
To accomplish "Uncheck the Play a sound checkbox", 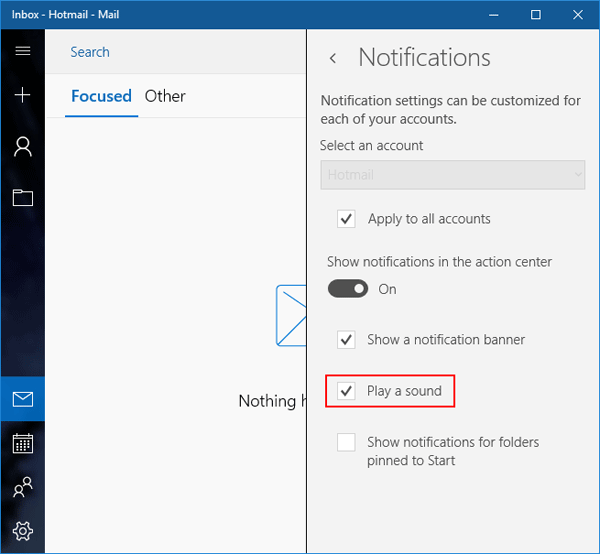I will tap(347, 391).
